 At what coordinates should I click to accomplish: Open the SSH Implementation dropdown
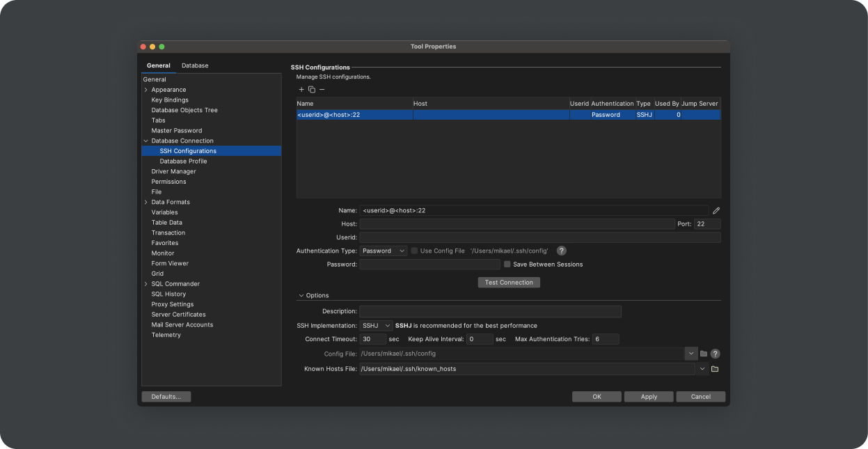(377, 325)
